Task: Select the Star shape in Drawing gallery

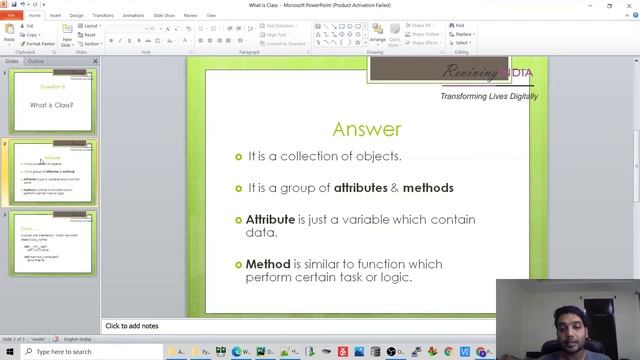Action: click(x=358, y=42)
